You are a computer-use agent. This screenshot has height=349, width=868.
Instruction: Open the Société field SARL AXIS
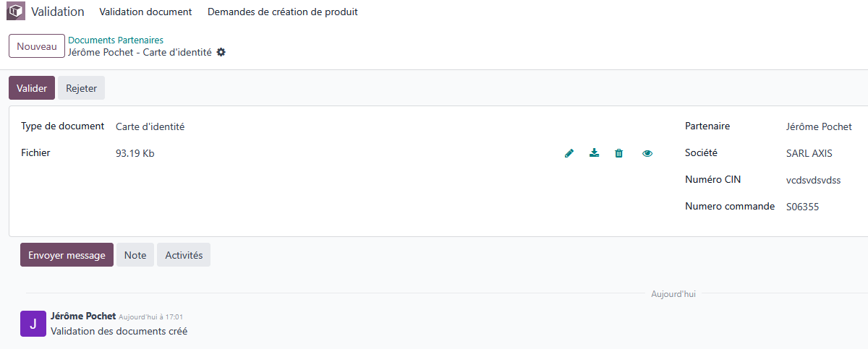[x=809, y=153]
